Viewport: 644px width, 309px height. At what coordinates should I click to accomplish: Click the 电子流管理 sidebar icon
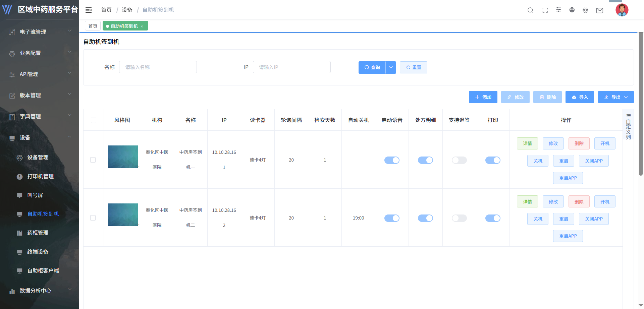pyautogui.click(x=12, y=32)
